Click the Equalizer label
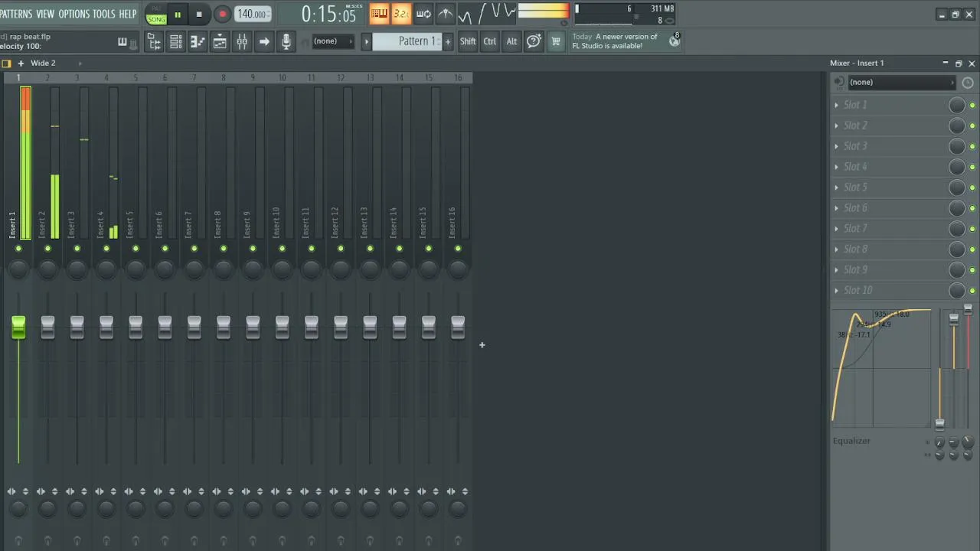Screen dimensions: 980x551 (x=851, y=441)
